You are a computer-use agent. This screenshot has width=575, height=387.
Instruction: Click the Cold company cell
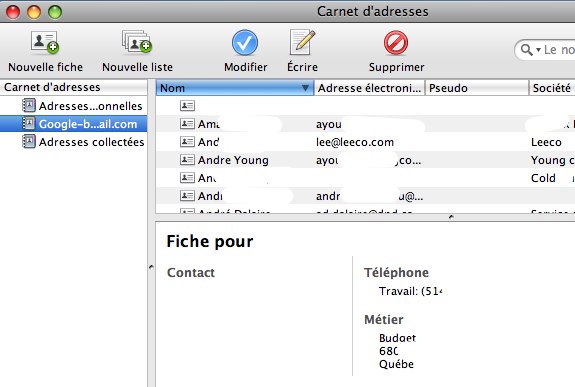(x=543, y=178)
